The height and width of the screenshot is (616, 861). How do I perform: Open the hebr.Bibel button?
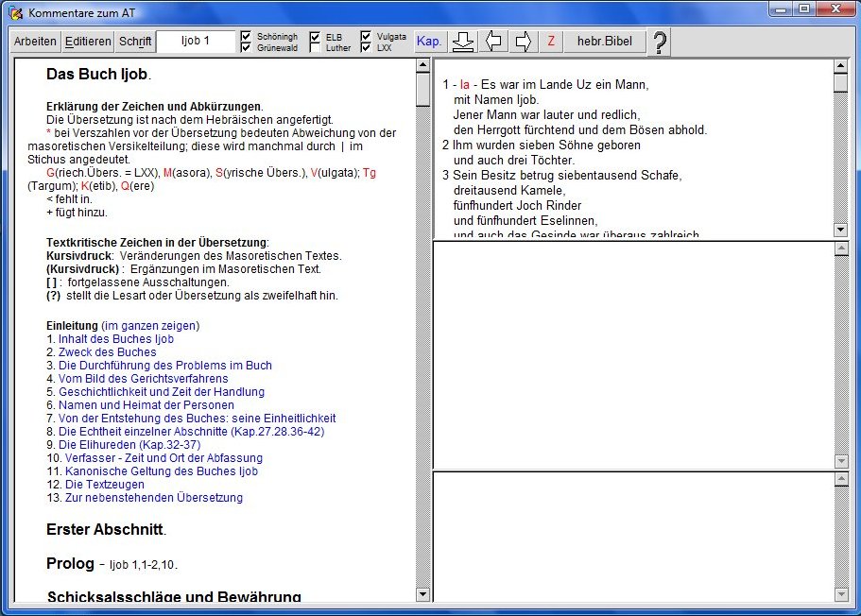coord(605,42)
